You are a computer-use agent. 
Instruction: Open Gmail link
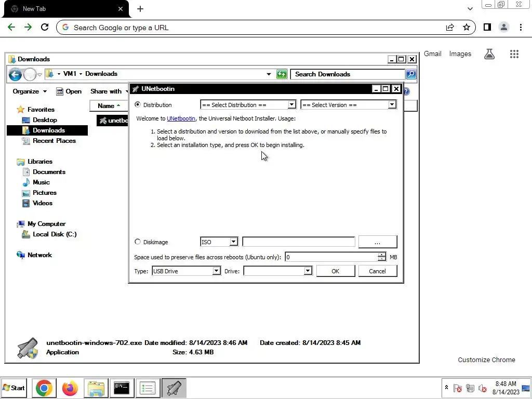433,54
